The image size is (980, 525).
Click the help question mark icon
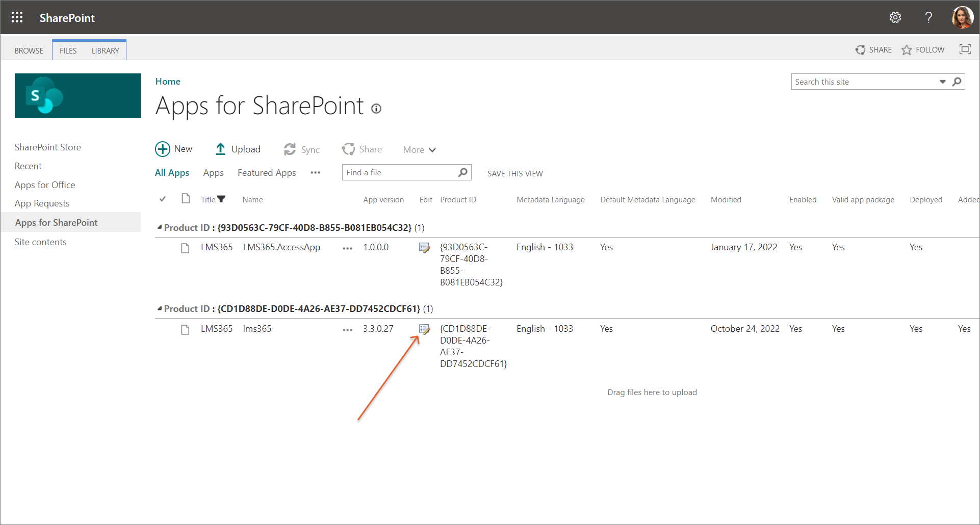click(x=929, y=18)
